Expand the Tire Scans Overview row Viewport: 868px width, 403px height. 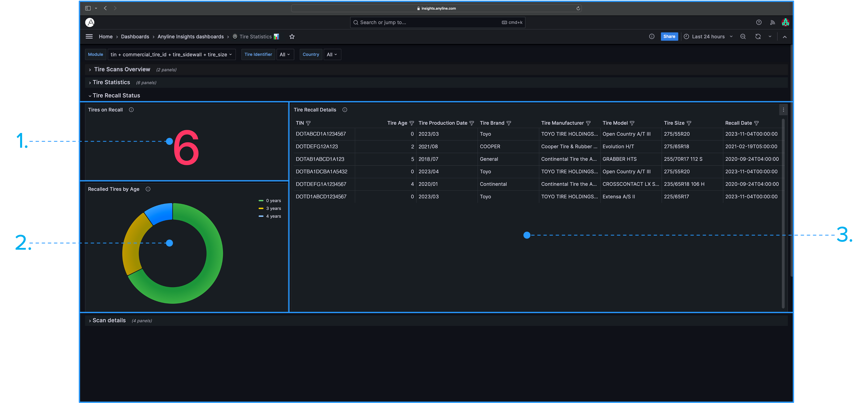click(x=122, y=69)
